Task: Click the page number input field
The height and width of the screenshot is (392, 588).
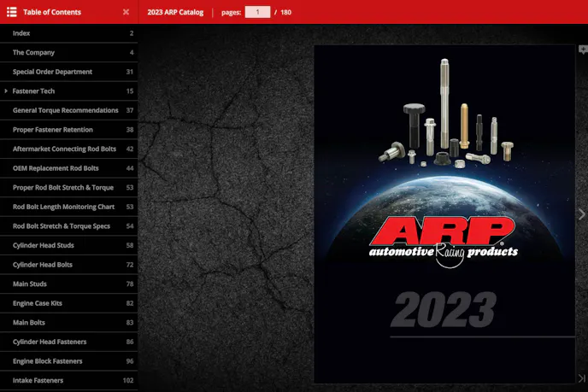Action: click(257, 12)
